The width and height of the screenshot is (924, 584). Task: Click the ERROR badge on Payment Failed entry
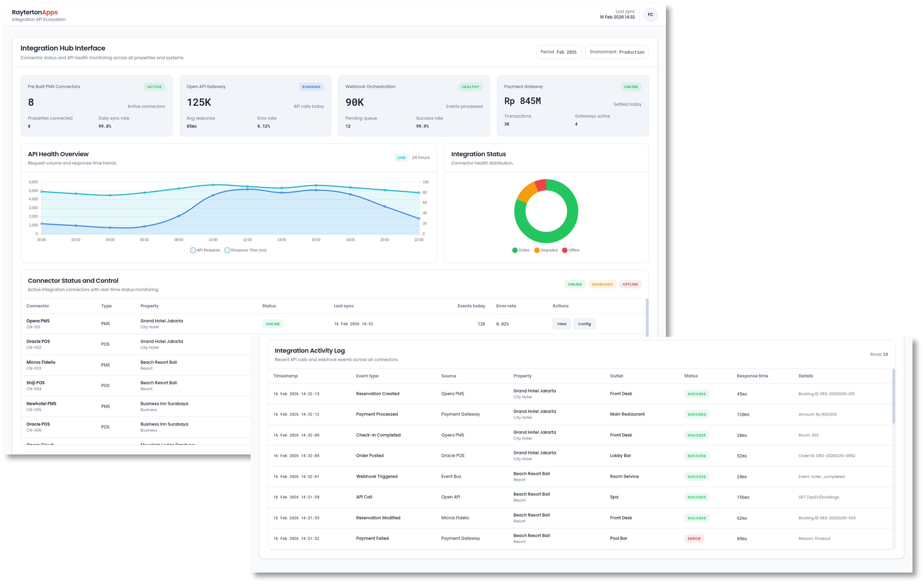[x=694, y=538]
